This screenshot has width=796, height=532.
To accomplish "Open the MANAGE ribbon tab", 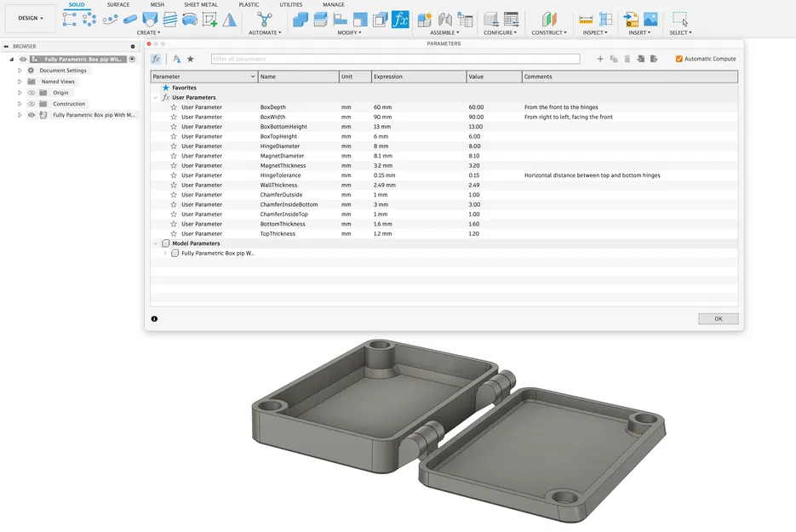I will (334, 4).
